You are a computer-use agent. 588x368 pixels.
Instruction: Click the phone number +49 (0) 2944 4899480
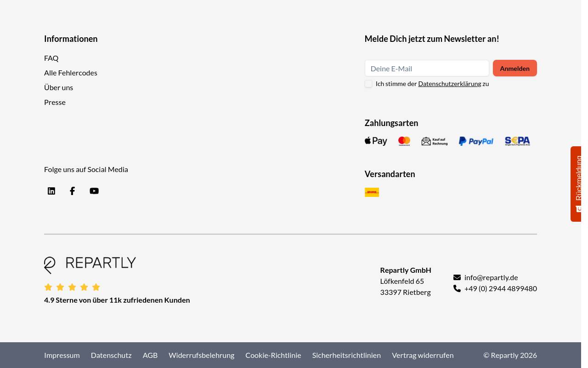(501, 288)
